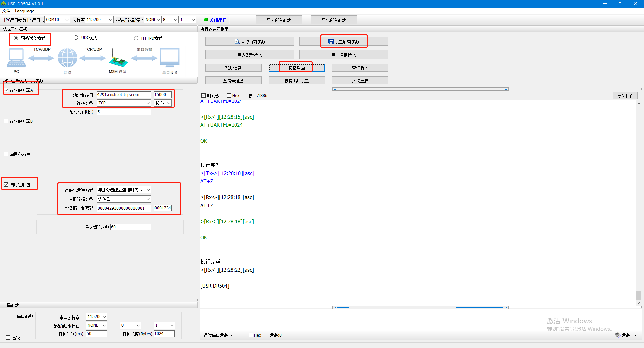Screen dimensions: 644x348
Task: Click the PC laptop icon in diagram
Action: (x=16, y=58)
